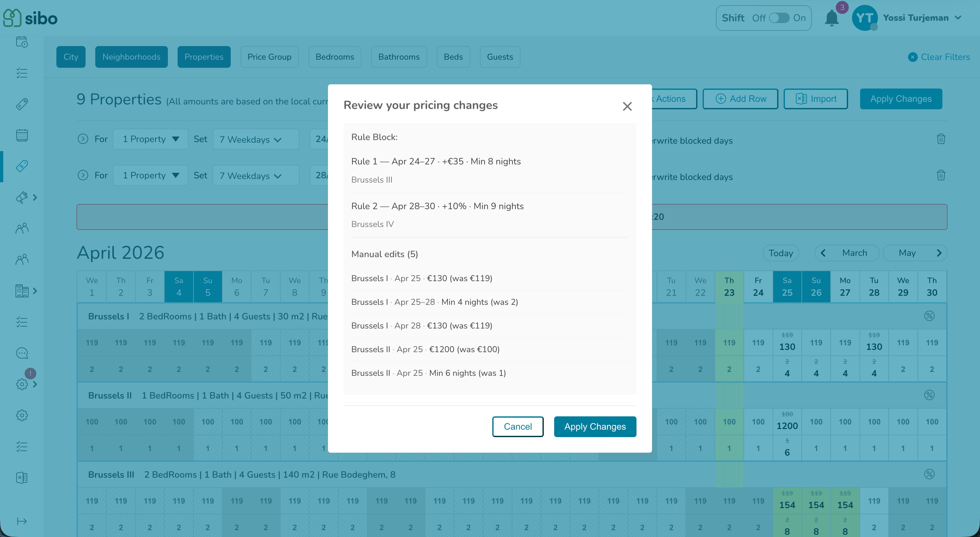Click the expand sidebar arrow icon
Screen dimensions: 980x537
pyautogui.click(x=22, y=521)
